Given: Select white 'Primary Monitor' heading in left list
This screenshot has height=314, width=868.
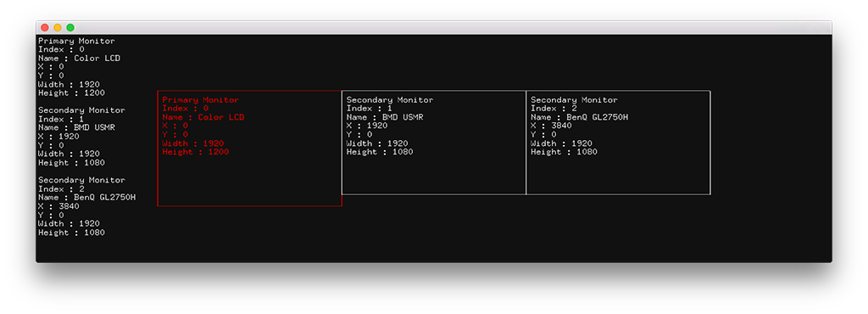Looking at the screenshot, I should point(76,41).
